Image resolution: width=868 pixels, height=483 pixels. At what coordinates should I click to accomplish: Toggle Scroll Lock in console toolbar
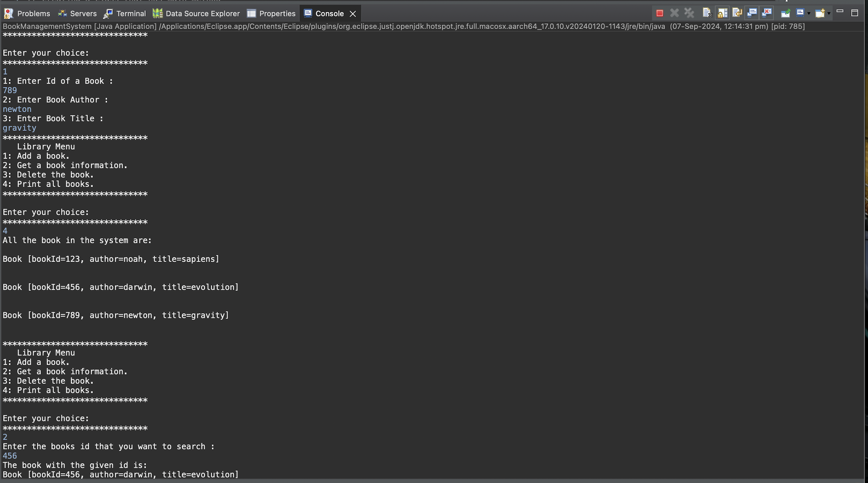722,13
